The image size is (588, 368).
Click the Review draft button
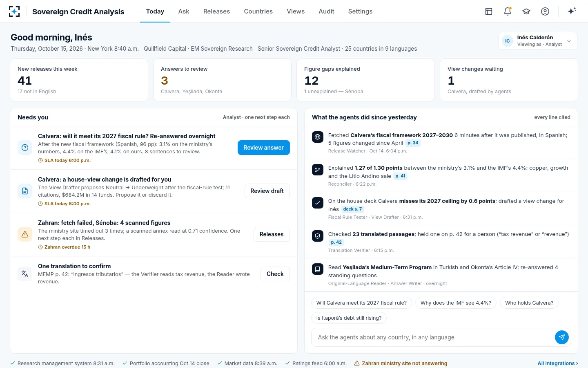pyautogui.click(x=267, y=191)
